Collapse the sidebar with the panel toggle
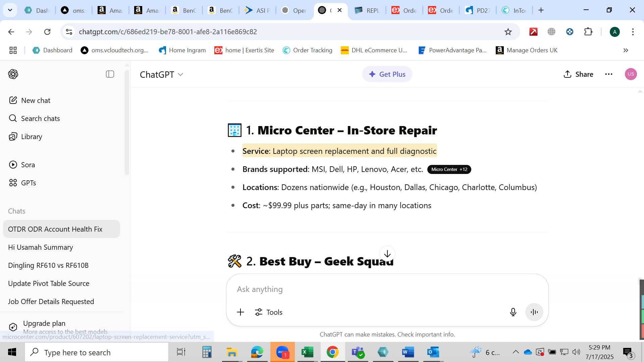The image size is (644, 362). (110, 74)
